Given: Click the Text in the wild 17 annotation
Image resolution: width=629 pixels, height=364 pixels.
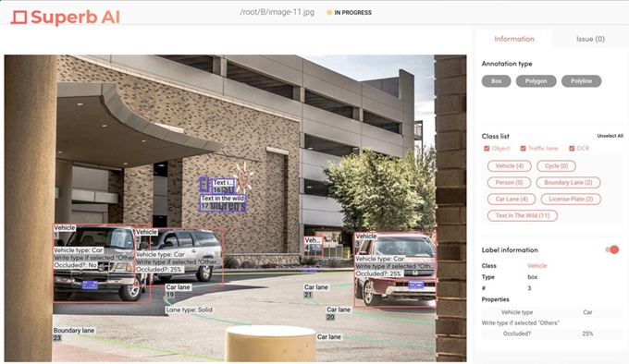Looking at the screenshot, I should coord(223,202).
